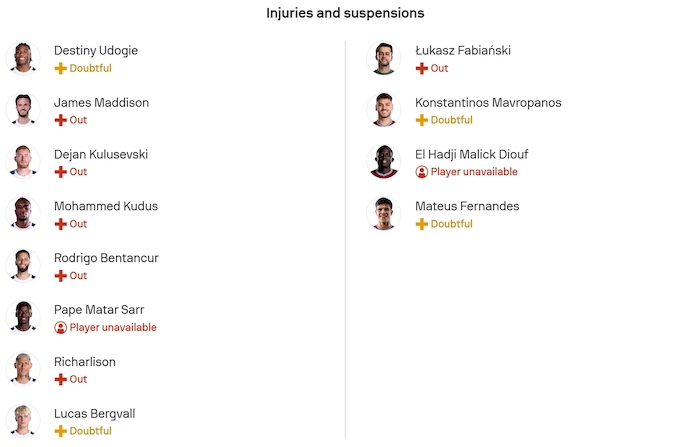Screen dimensions: 690x447
Task: Click Mateus Fernandes' player photo
Action: [x=384, y=213]
